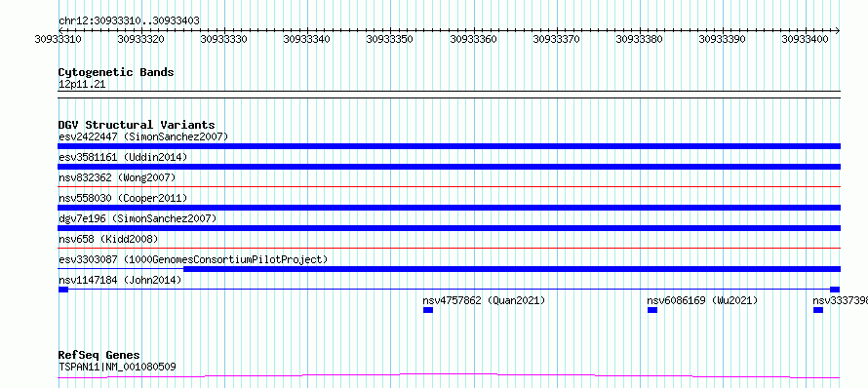Screen dimensions: 868x388
Task: Click the small blue block under nsv6086169
Action: [652, 310]
